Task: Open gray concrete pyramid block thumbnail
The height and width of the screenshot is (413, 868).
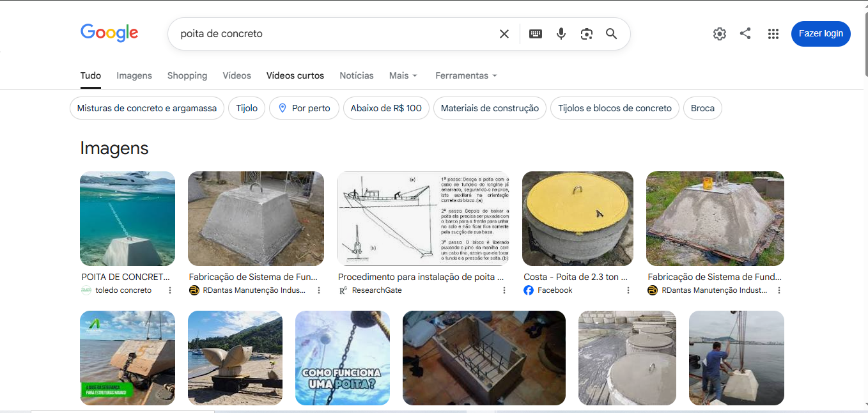Action: 256,219
